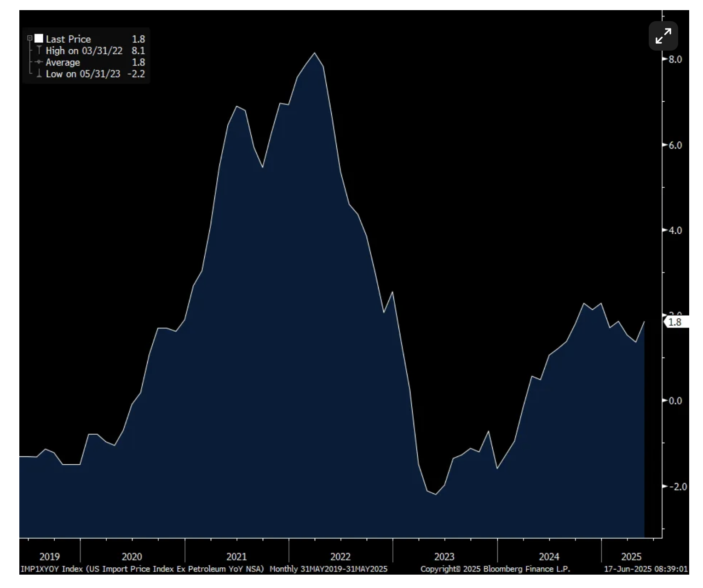The image size is (703, 588).
Task: Click the 2023 year label on x-axis
Action: click(444, 557)
